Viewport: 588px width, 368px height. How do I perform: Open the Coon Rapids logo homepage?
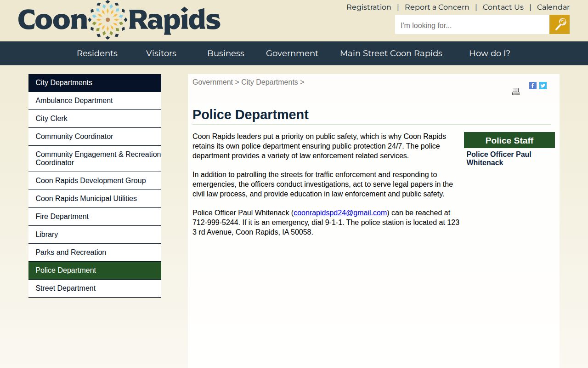pos(119,20)
